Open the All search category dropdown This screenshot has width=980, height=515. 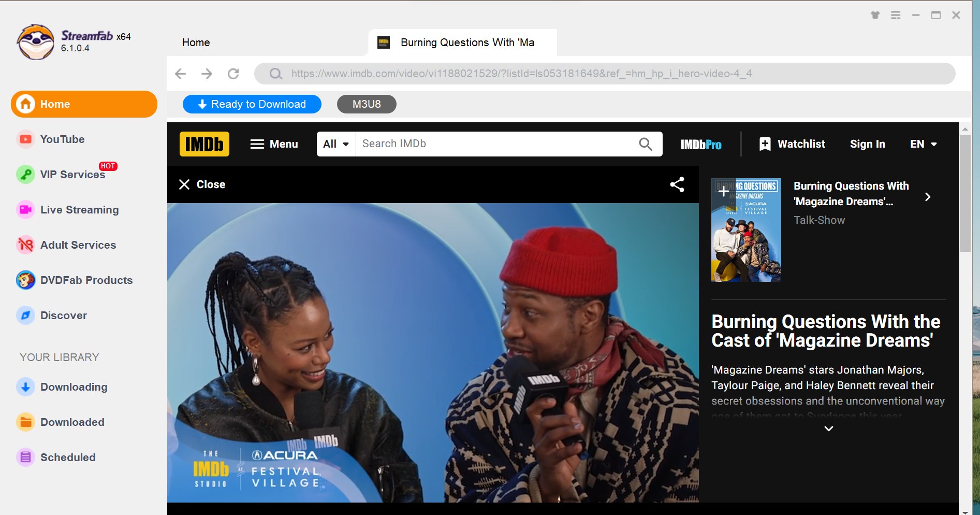(x=335, y=144)
